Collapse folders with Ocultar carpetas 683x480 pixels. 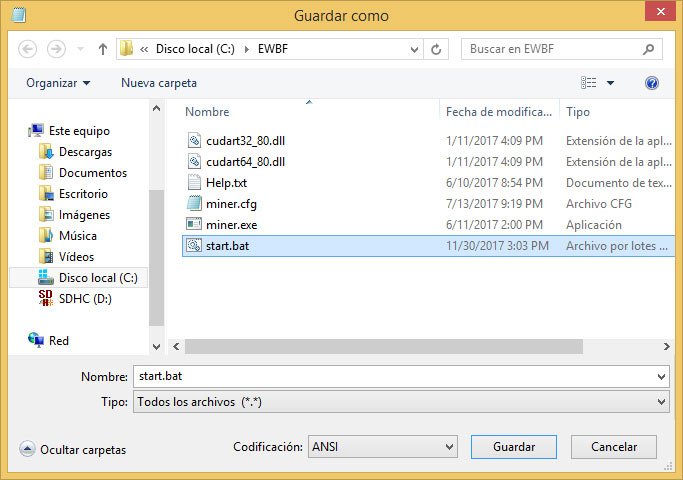click(x=73, y=450)
